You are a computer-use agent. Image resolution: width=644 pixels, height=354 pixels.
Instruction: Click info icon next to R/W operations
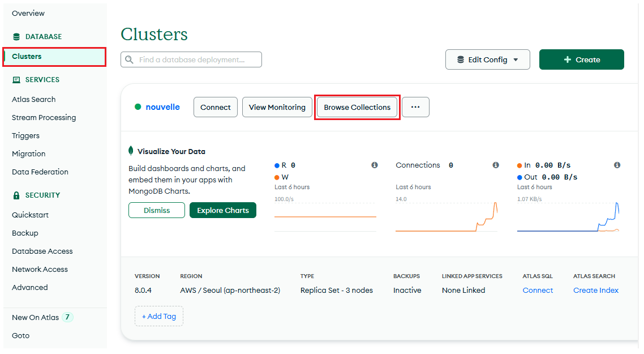coord(375,165)
